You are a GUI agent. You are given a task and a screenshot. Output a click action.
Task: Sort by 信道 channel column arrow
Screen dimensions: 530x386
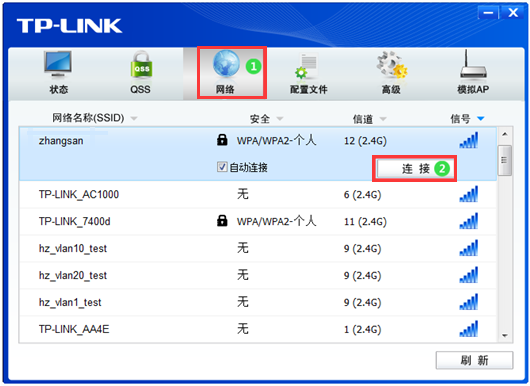click(x=383, y=119)
